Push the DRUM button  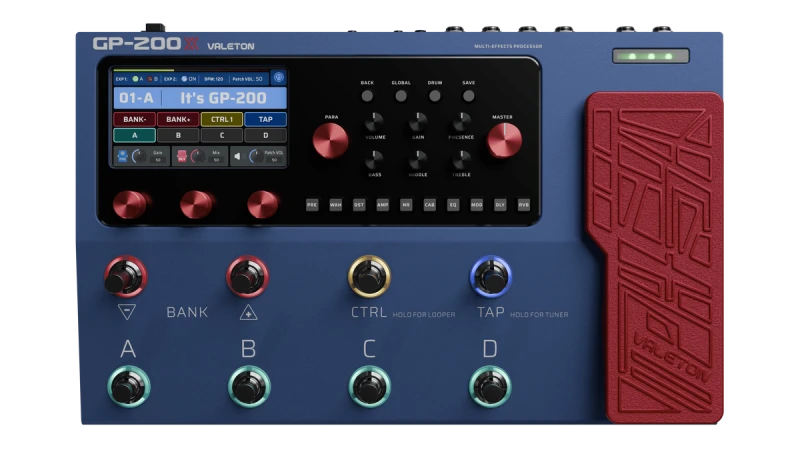pyautogui.click(x=435, y=95)
